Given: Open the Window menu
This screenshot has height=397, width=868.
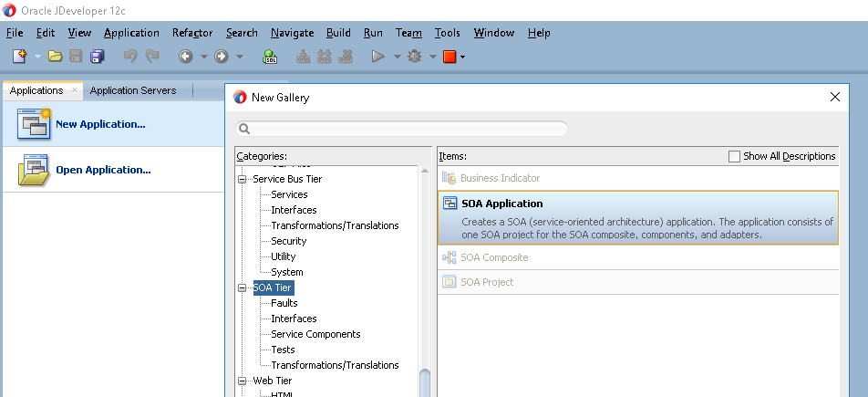Looking at the screenshot, I should click(x=494, y=33).
